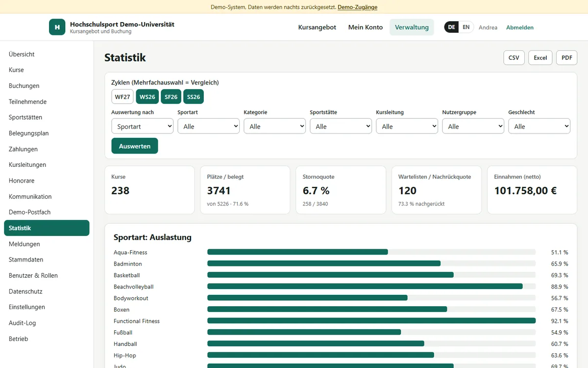The height and width of the screenshot is (368, 588).
Task: Open Einstellungen sidebar entry
Action: (47, 307)
